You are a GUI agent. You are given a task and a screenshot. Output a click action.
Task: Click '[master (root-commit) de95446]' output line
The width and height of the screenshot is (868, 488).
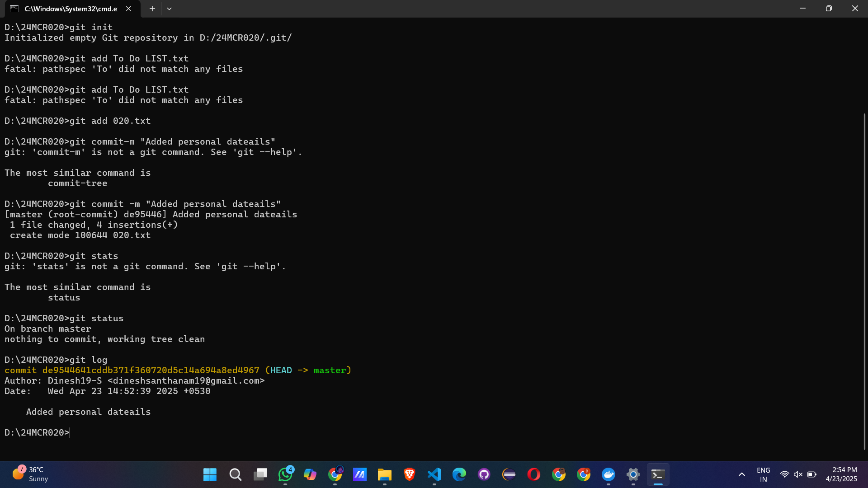pyautogui.click(x=151, y=214)
